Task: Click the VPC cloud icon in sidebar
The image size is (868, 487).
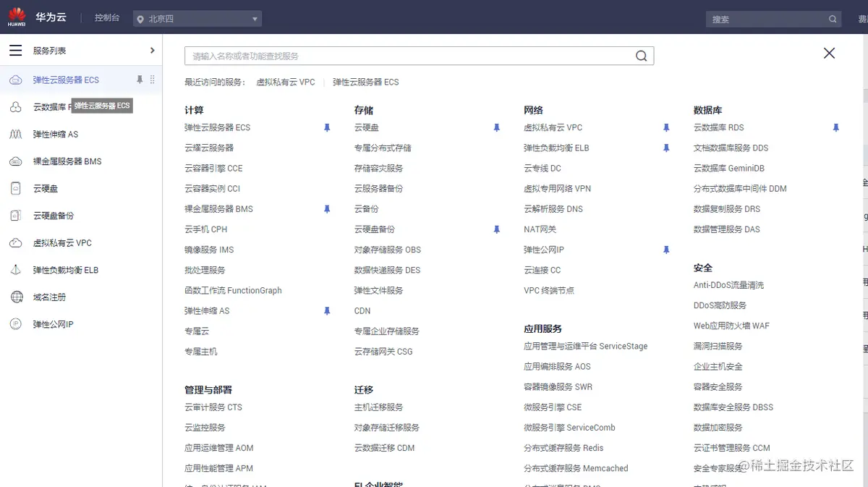Action: point(15,242)
